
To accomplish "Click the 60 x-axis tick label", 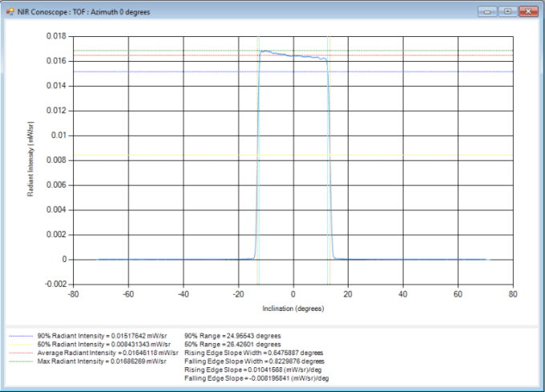I will (458, 294).
